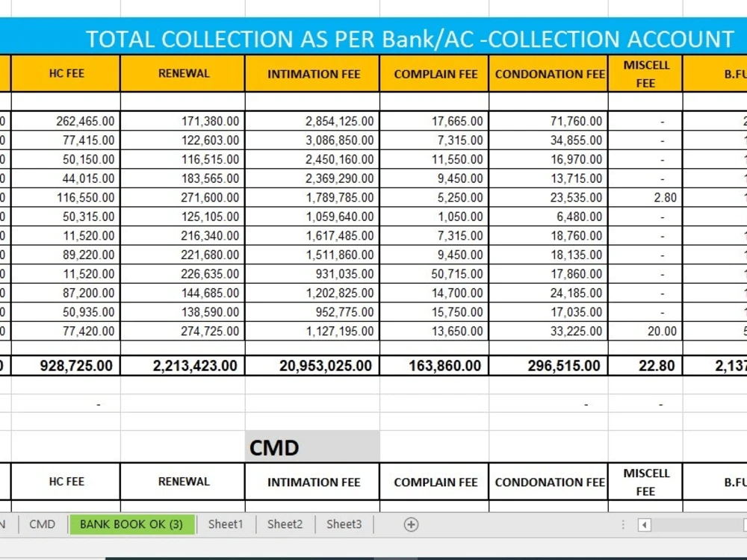Select condonation fee value 71,760.00
The height and width of the screenshot is (560, 747).
549,121
